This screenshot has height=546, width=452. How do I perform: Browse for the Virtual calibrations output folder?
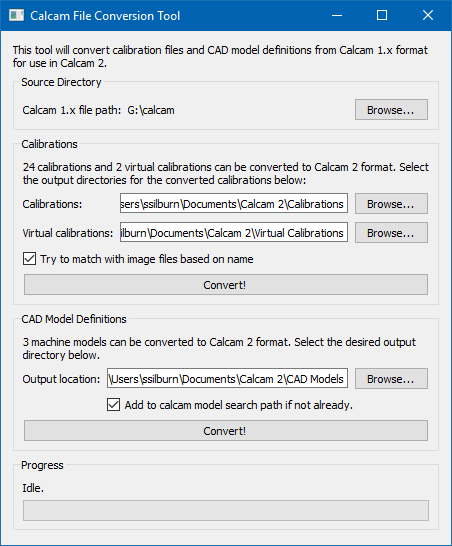[391, 233]
